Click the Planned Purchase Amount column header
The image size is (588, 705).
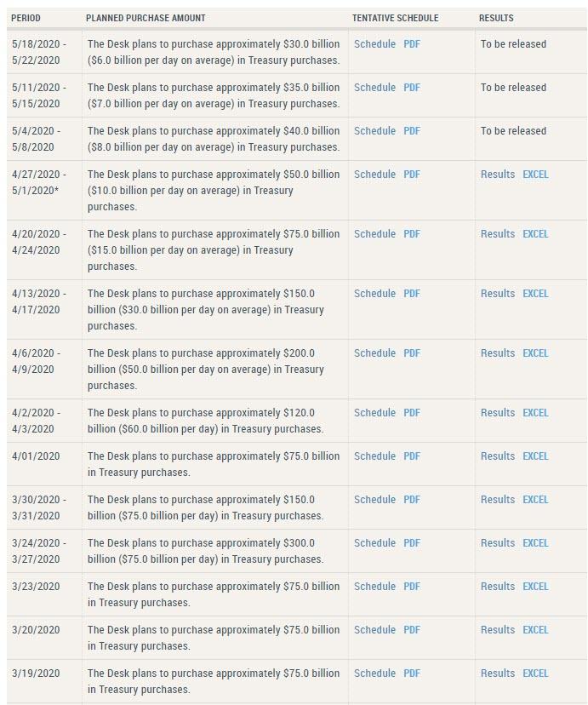pyautogui.click(x=146, y=18)
